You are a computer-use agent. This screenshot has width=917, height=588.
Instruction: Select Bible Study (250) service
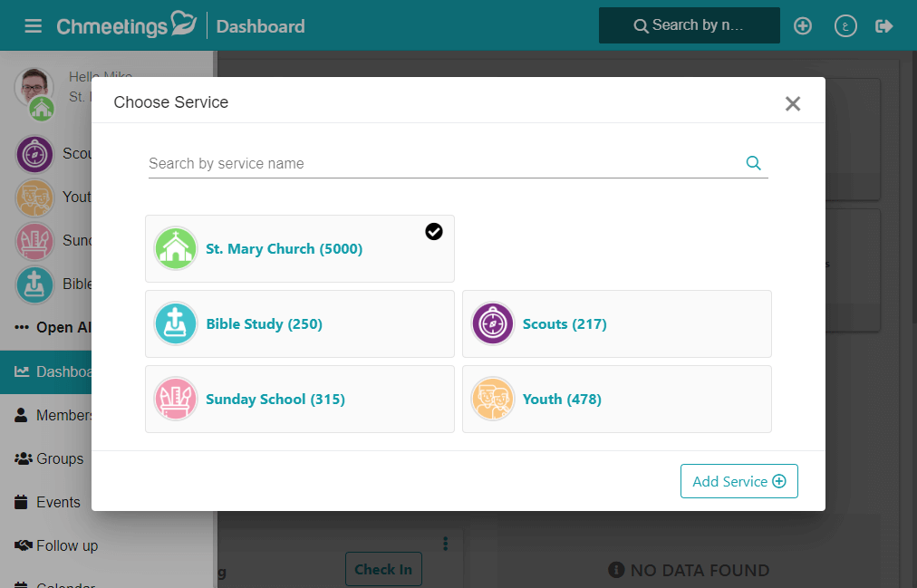click(x=299, y=323)
